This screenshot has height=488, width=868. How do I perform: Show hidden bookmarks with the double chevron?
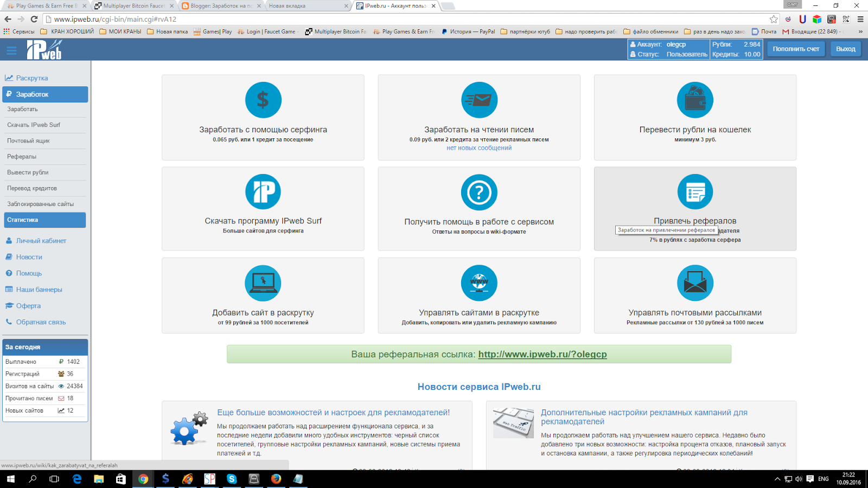coord(860,31)
